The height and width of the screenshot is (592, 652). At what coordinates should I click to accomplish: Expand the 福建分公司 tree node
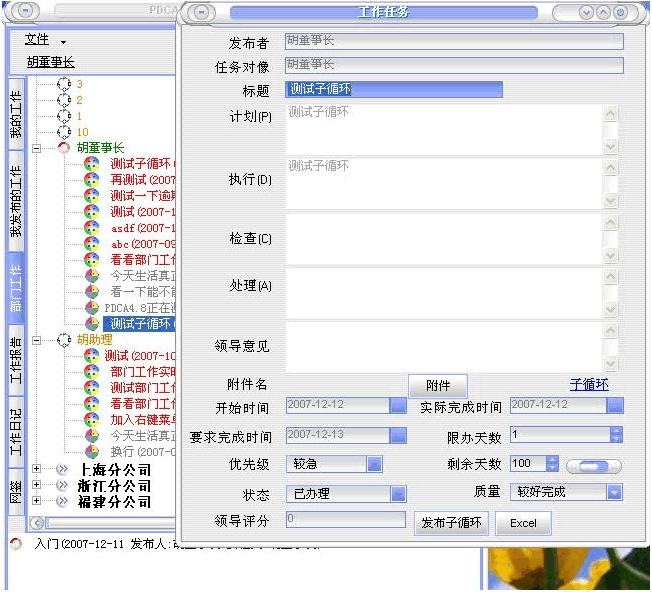coord(37,500)
